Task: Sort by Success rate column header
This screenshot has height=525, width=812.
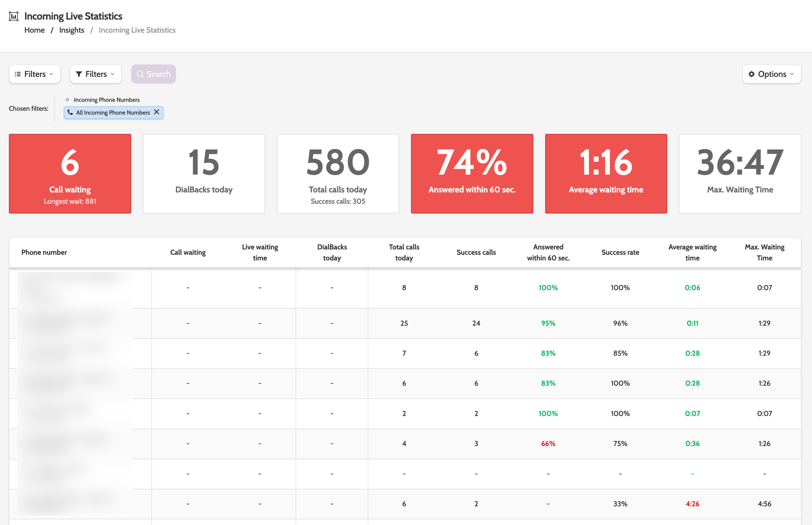Action: click(x=620, y=252)
